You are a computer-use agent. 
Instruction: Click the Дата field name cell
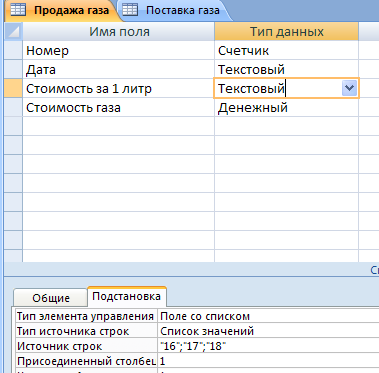coord(118,70)
